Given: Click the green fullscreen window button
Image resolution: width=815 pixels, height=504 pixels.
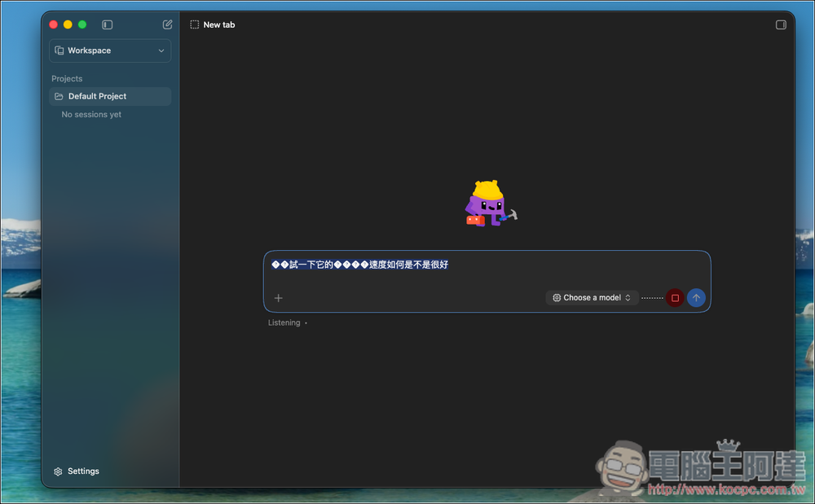Looking at the screenshot, I should click(x=82, y=24).
